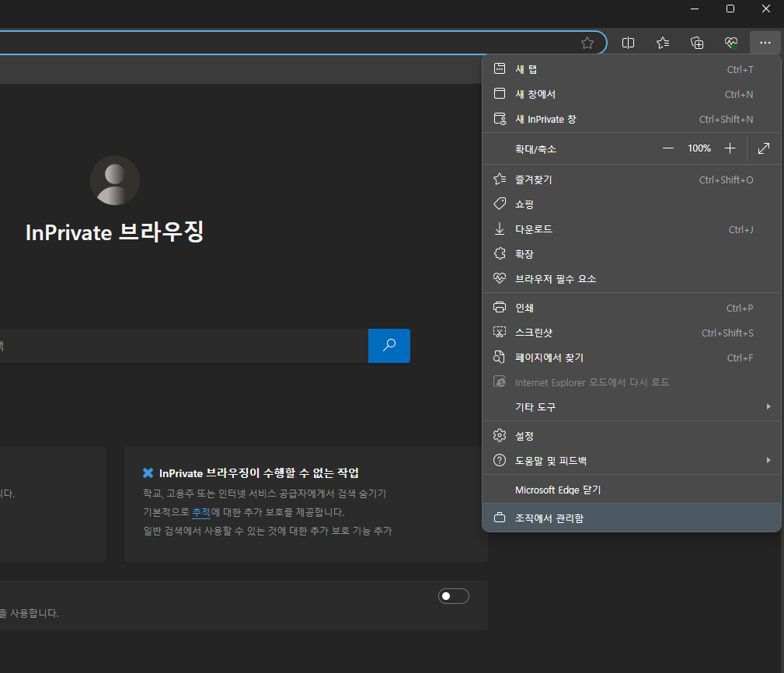Click the InPrivate profile avatar image
The width and height of the screenshot is (784, 673).
pos(114,180)
